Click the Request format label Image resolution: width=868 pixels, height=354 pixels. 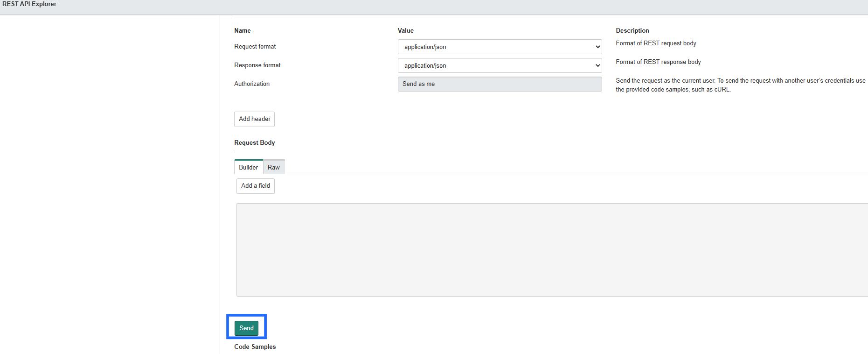[x=255, y=47]
